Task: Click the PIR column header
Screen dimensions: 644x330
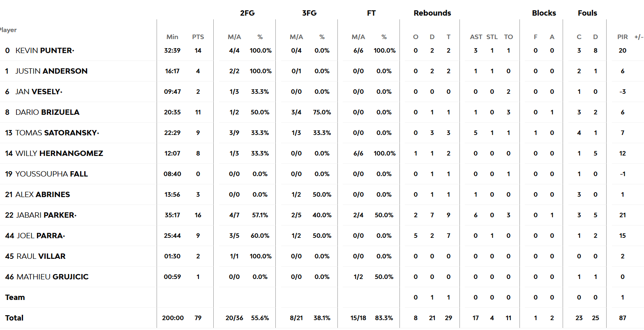Action: click(x=623, y=37)
